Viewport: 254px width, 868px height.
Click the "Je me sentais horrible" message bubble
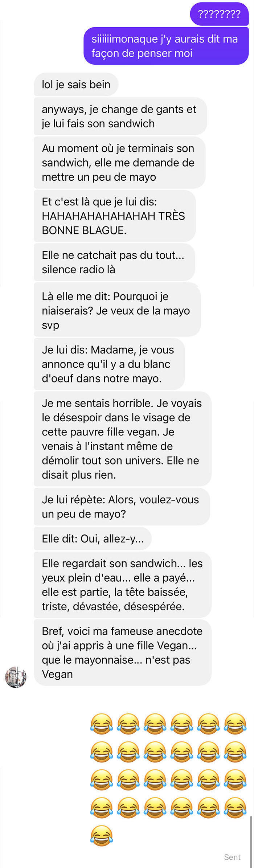[122, 439]
